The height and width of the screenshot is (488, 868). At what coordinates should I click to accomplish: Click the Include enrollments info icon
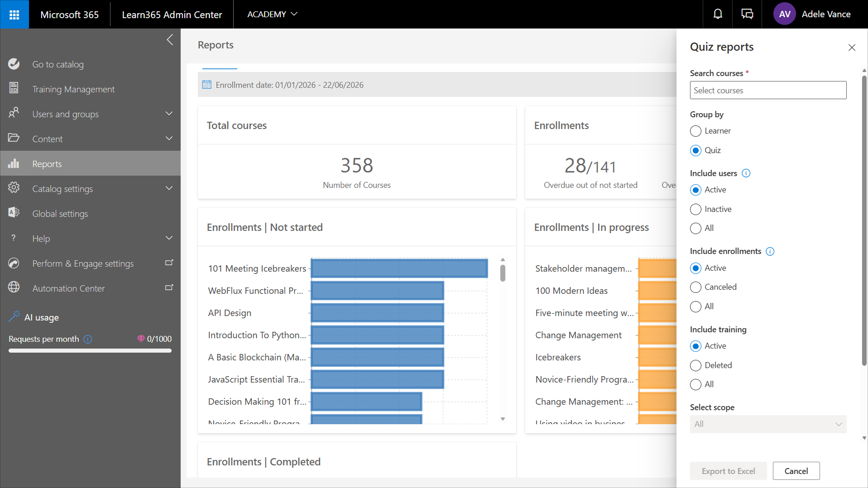pyautogui.click(x=770, y=251)
